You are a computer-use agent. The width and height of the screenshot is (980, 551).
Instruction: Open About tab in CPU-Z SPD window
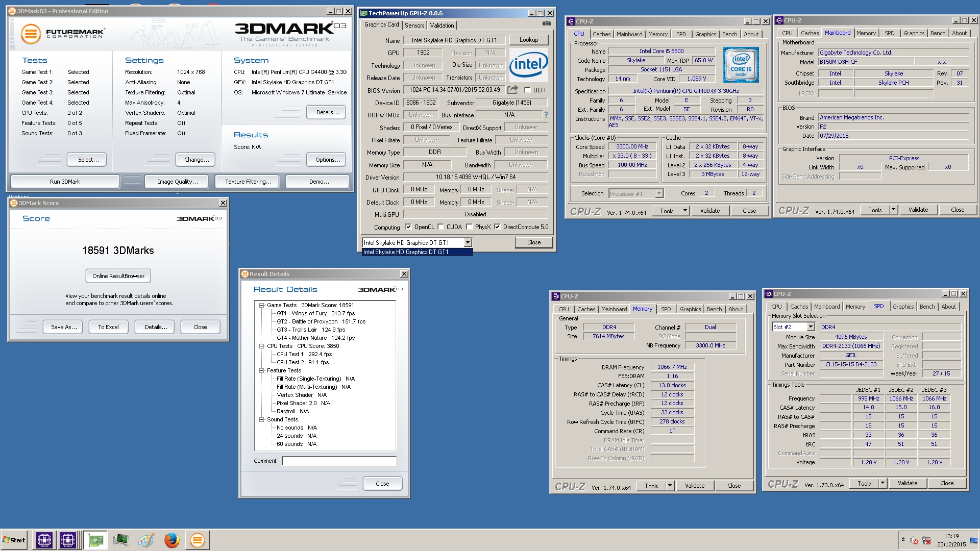[x=948, y=307]
